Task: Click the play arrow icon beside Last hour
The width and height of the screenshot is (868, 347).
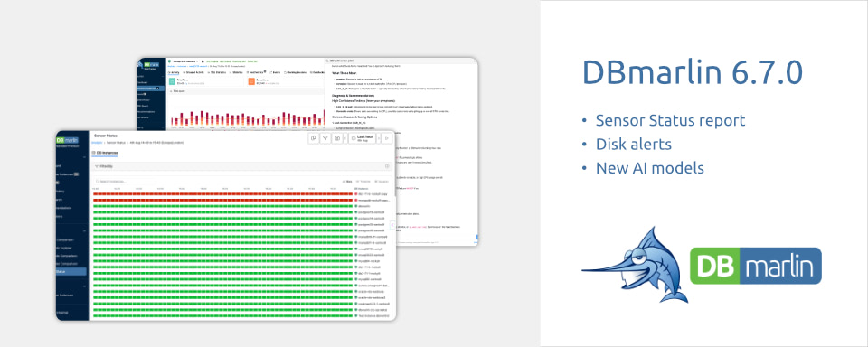Action: click(x=386, y=138)
